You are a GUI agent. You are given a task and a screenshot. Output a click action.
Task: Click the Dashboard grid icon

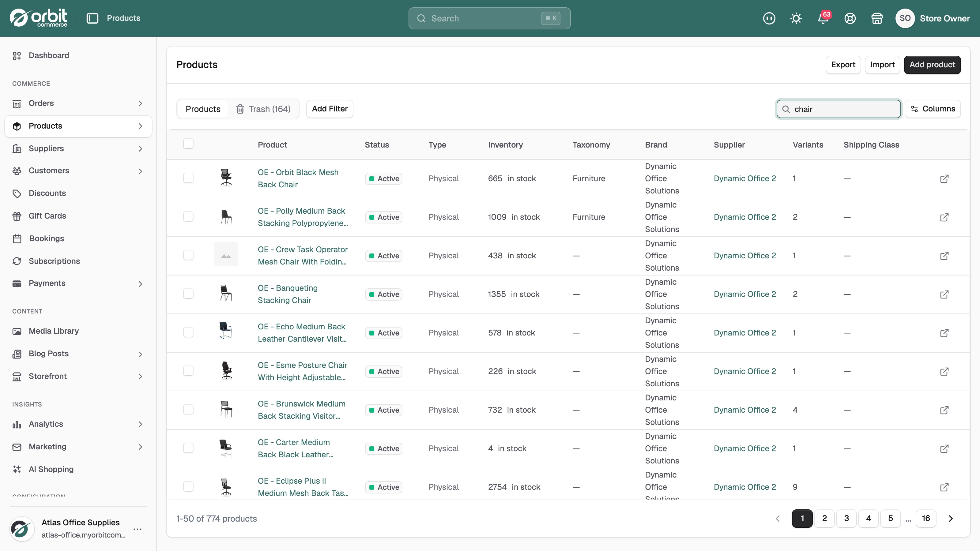(17, 56)
